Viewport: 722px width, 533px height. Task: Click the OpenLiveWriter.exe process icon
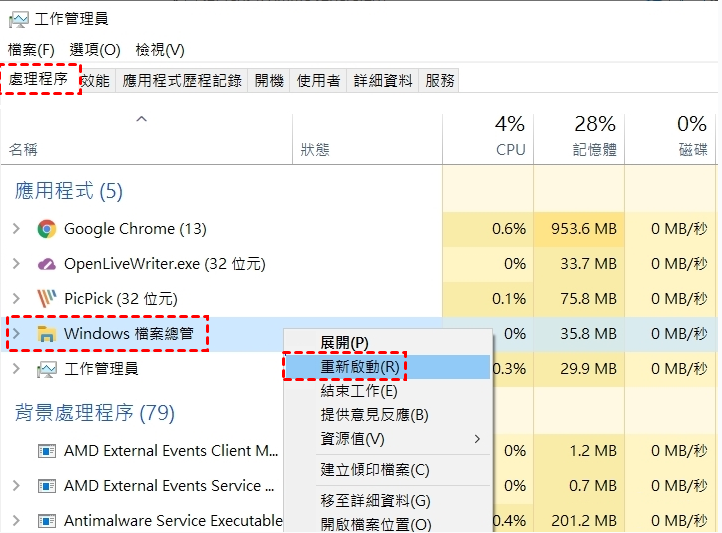click(47, 264)
